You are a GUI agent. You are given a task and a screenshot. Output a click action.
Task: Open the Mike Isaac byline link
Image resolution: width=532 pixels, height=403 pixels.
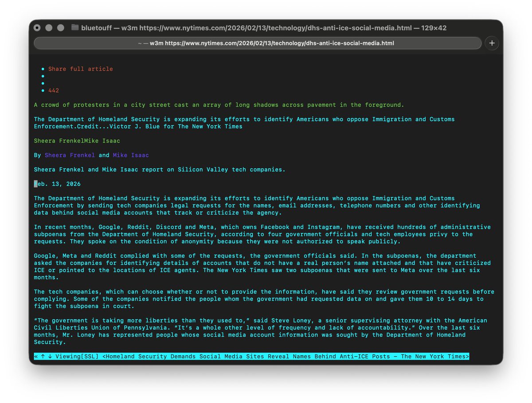(131, 155)
